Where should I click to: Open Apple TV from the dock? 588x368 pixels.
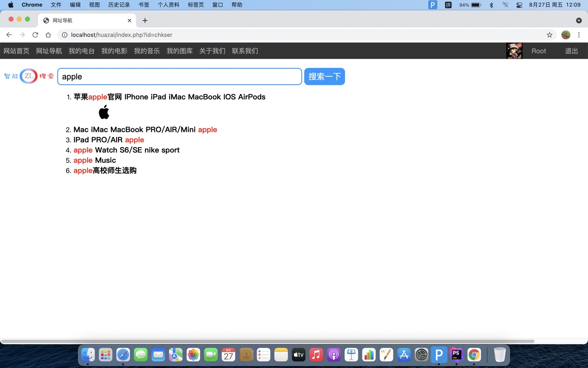point(299,355)
